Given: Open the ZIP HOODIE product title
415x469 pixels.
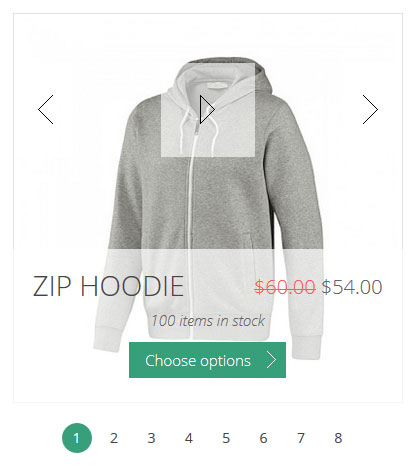Looking at the screenshot, I should [x=108, y=286].
